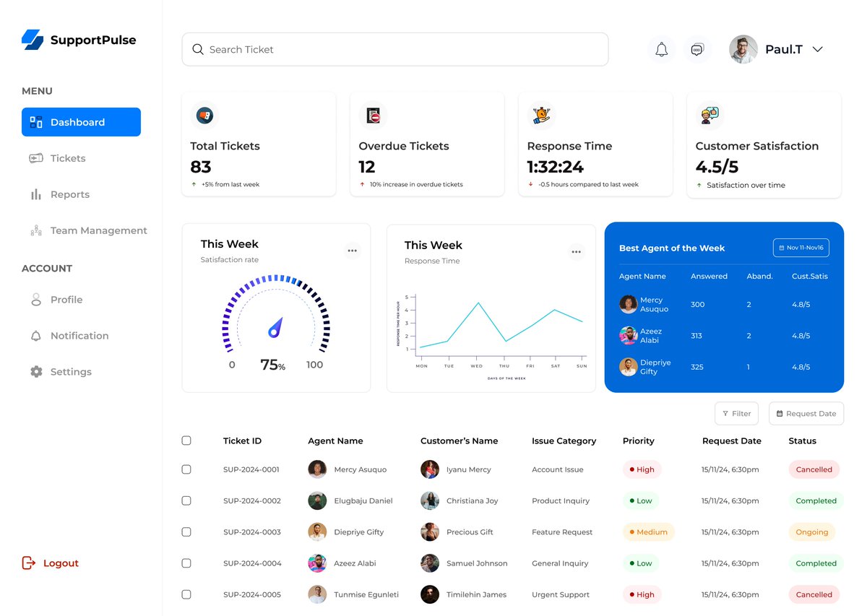Image resolution: width=867 pixels, height=616 pixels.
Task: Open Settings from the sidebar
Action: point(60,372)
